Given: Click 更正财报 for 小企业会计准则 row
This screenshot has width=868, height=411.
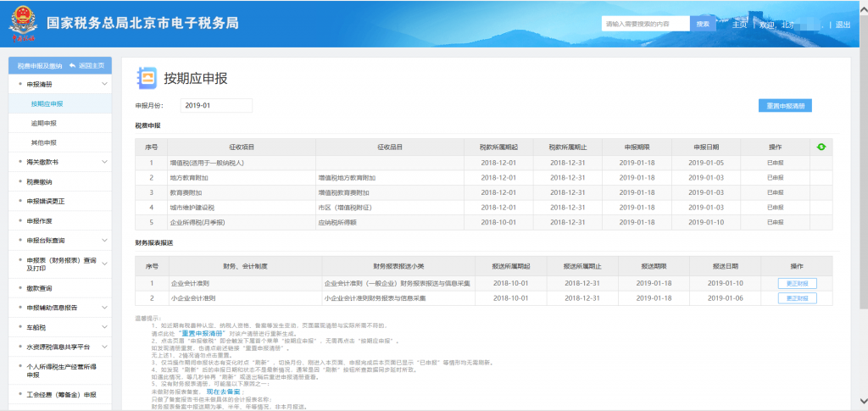Looking at the screenshot, I should tap(797, 297).
